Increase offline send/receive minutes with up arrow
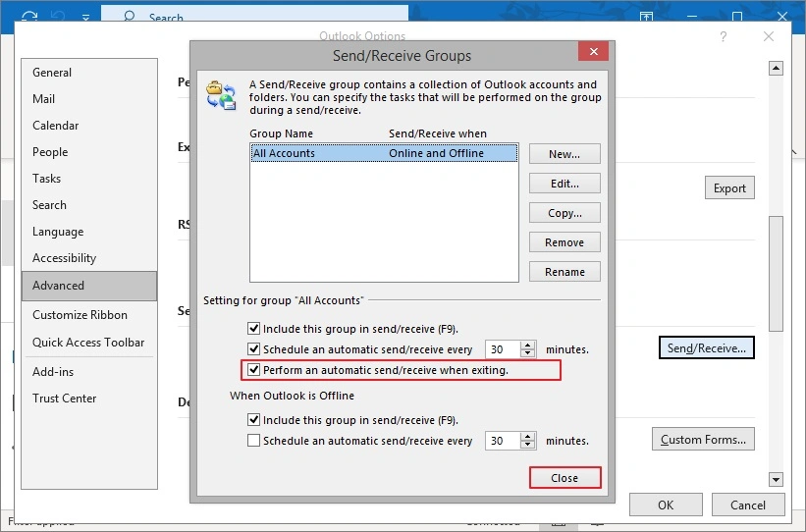 [528, 437]
